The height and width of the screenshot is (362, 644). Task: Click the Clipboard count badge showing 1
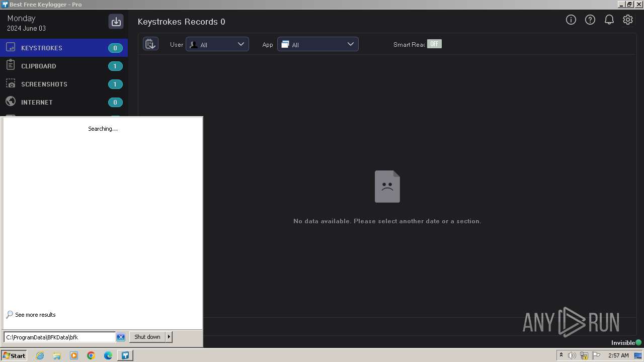pyautogui.click(x=115, y=66)
